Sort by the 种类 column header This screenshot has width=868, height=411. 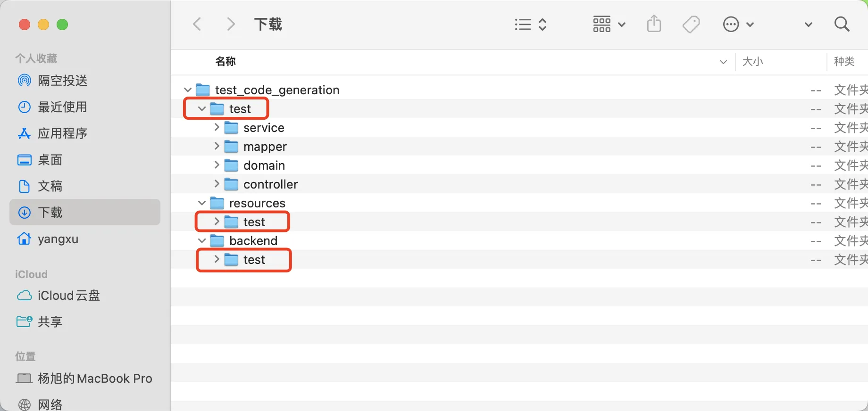tap(844, 61)
